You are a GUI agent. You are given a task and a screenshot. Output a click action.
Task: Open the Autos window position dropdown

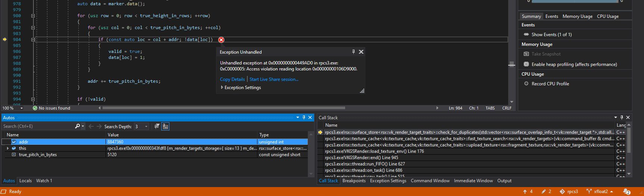click(x=298, y=117)
